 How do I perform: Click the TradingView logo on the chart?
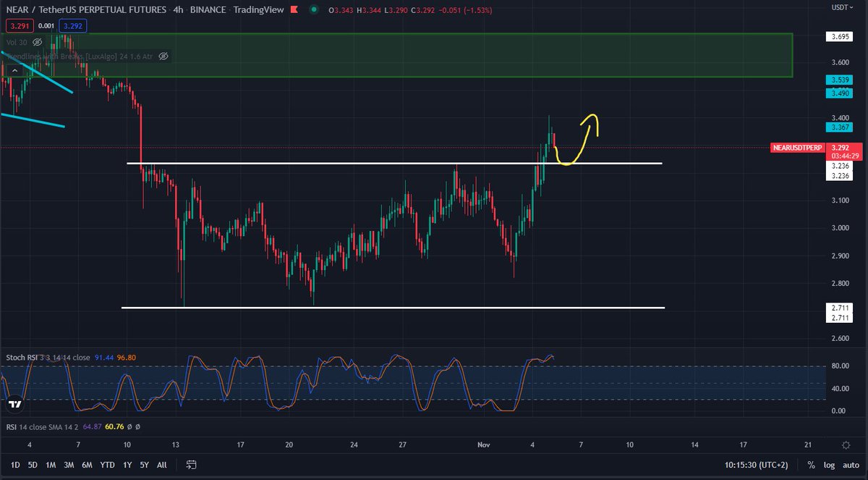[x=14, y=404]
